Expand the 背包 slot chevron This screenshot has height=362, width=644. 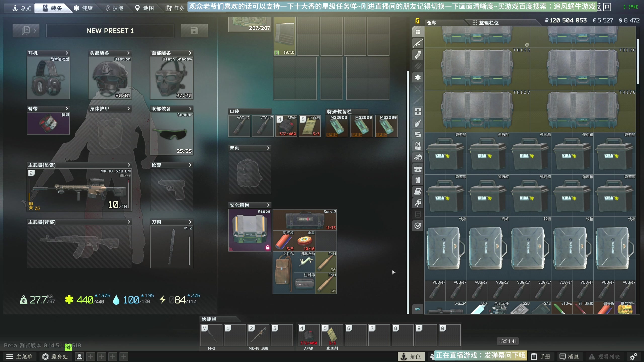tap(268, 148)
